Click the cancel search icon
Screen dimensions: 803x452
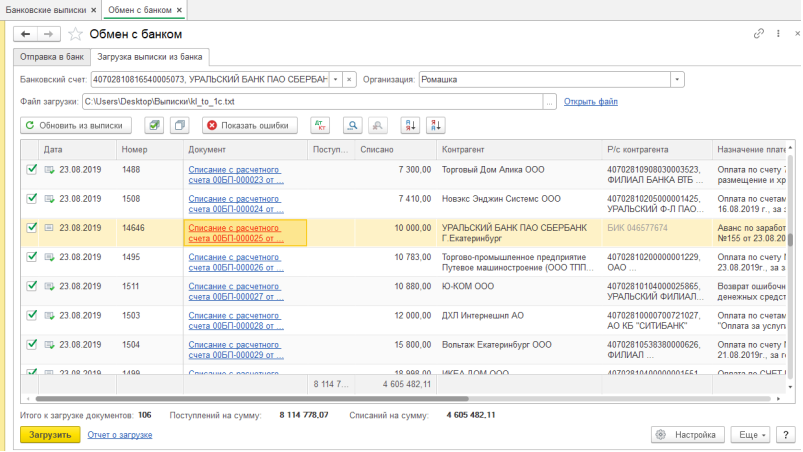[377, 125]
